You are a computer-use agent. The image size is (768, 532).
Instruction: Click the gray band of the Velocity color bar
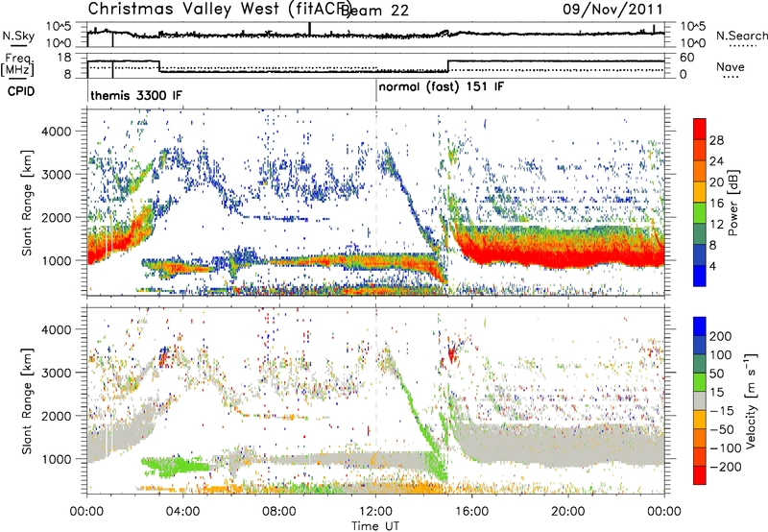(x=700, y=400)
